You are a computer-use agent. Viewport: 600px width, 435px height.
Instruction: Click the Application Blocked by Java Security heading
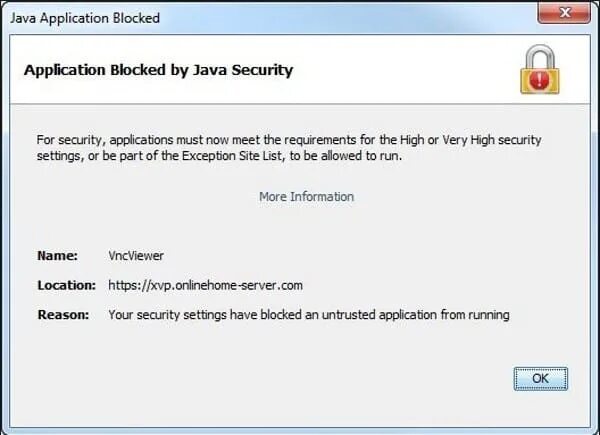pos(158,71)
